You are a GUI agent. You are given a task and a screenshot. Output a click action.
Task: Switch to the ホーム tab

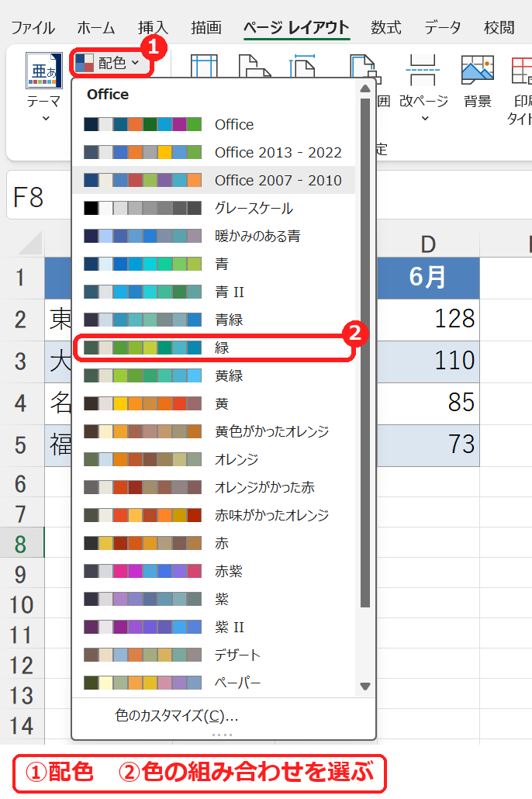tap(96, 27)
